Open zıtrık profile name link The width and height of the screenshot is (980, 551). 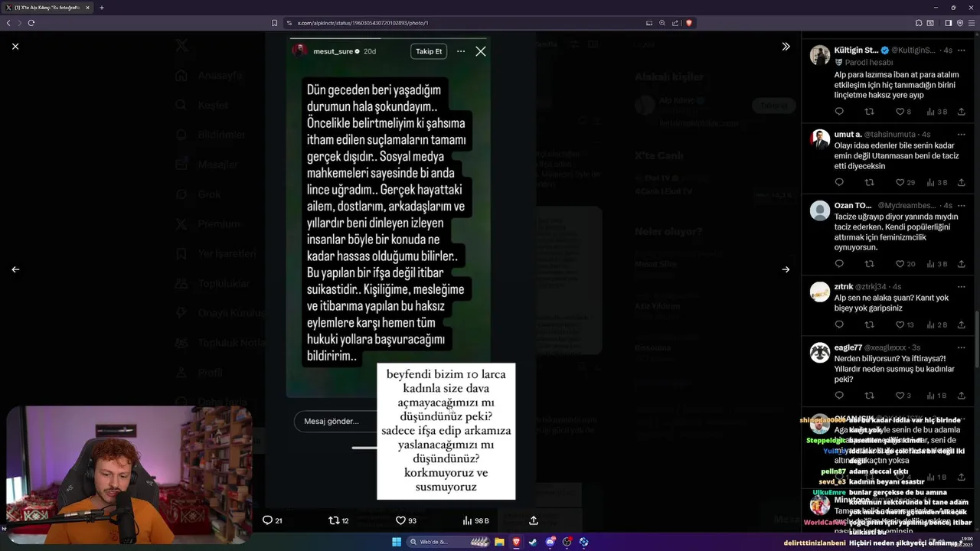[x=843, y=287]
